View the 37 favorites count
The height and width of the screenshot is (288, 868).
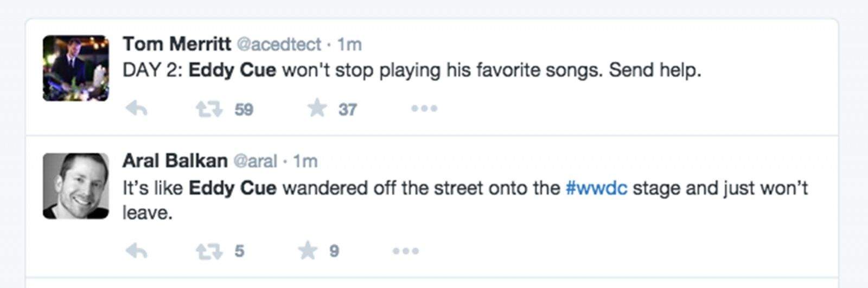click(348, 110)
